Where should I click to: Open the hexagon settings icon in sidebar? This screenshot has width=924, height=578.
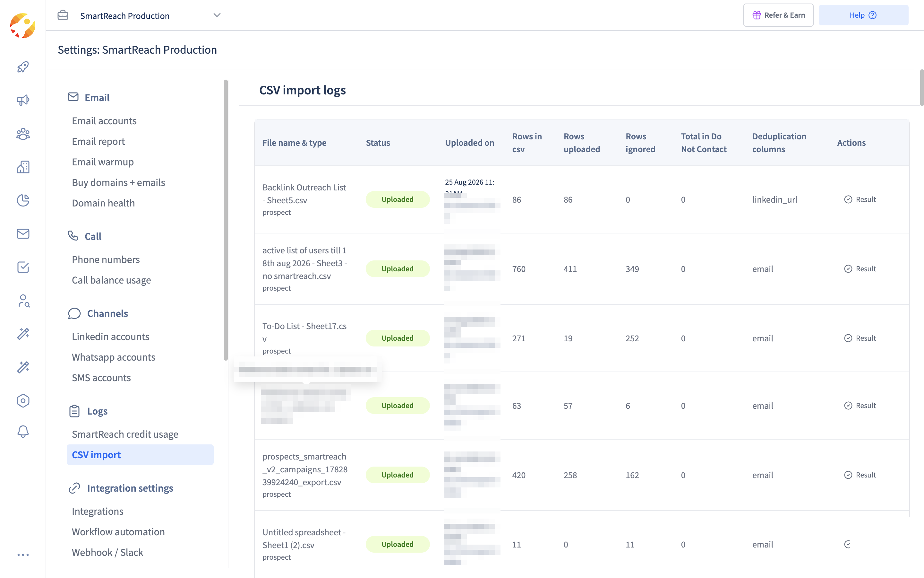23,401
